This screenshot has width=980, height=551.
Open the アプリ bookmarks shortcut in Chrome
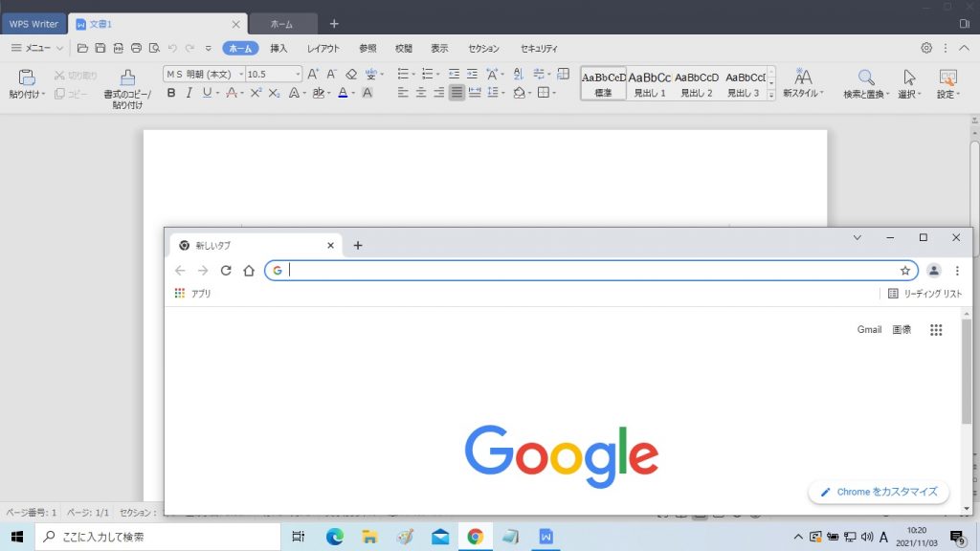pyautogui.click(x=192, y=294)
